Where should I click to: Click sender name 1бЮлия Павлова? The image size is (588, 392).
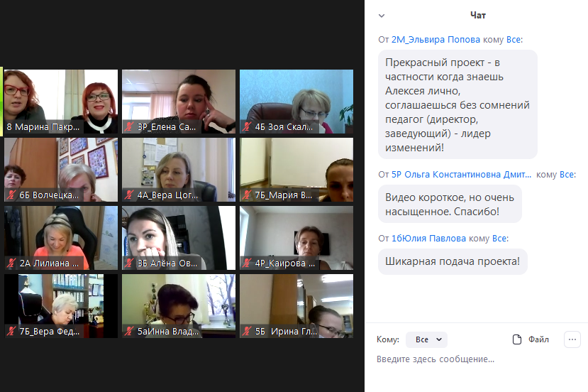[428, 239]
